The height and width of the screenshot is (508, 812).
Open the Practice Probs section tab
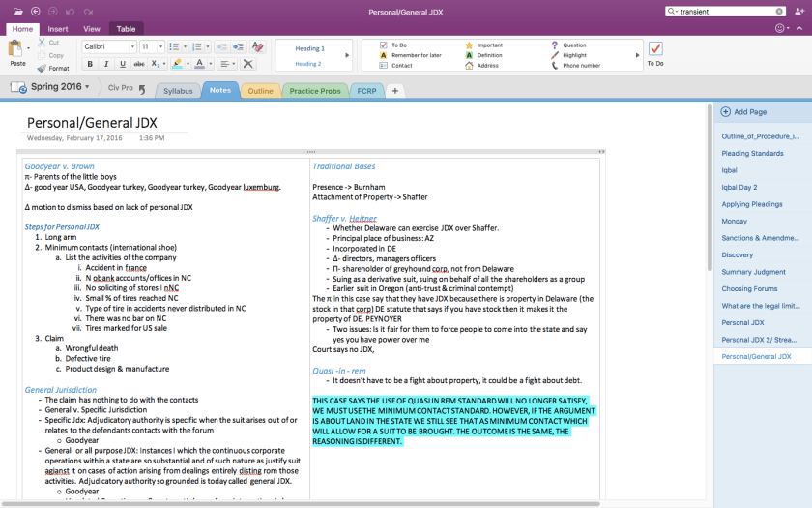click(314, 91)
